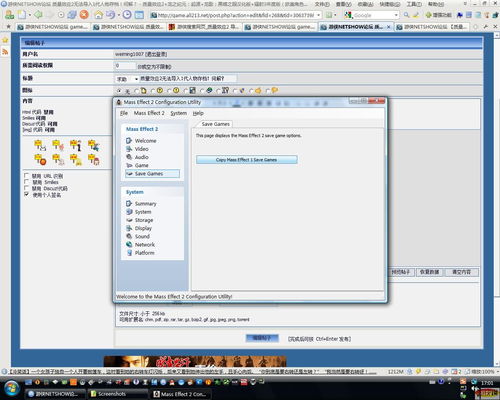Click Copy Mass Effect 1 Save Games button
This screenshot has height=400, width=500.
click(247, 160)
